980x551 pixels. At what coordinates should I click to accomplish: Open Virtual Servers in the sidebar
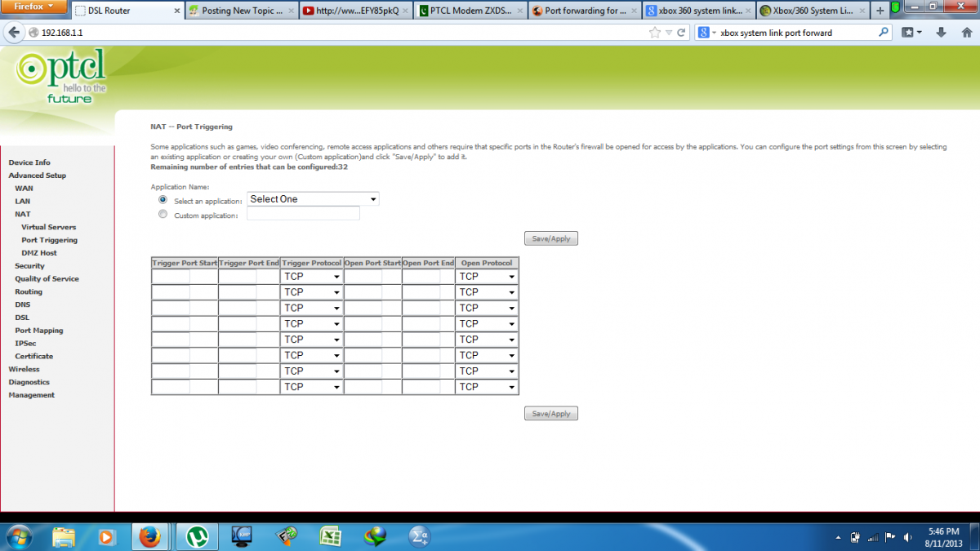[49, 227]
